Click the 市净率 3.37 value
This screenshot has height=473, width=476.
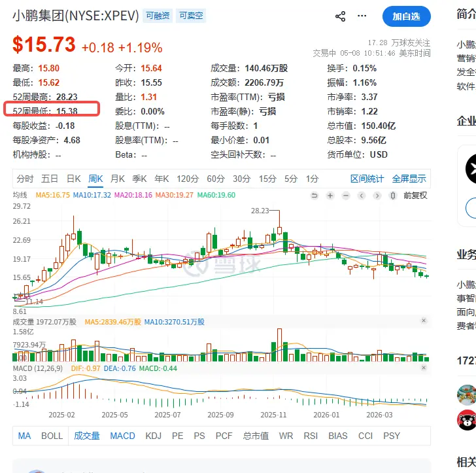[x=369, y=97]
